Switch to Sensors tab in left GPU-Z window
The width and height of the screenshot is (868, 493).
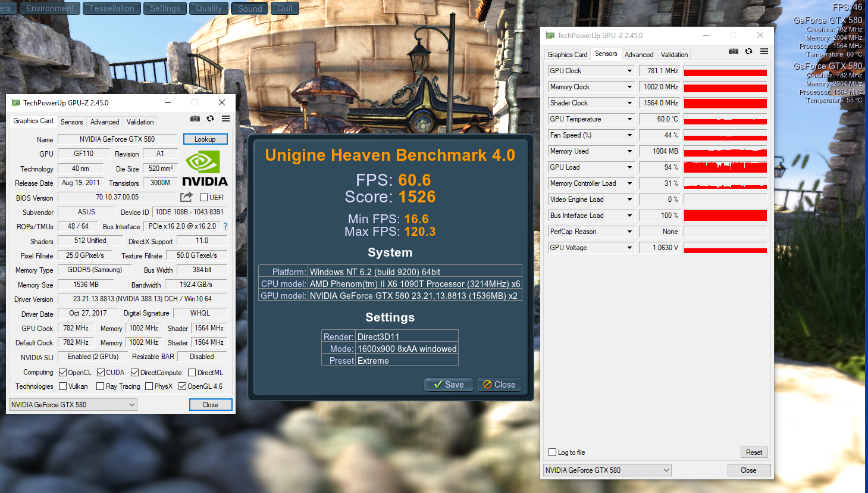72,122
